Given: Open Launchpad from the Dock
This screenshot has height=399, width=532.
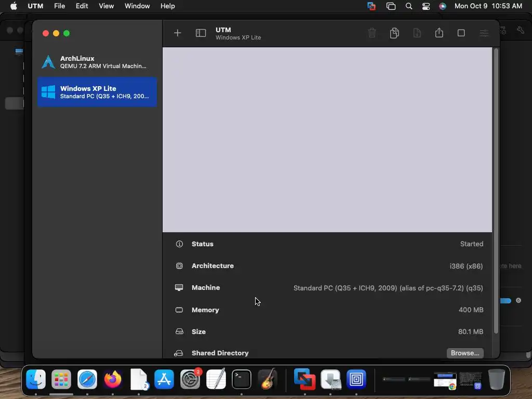Looking at the screenshot, I should click(61, 379).
